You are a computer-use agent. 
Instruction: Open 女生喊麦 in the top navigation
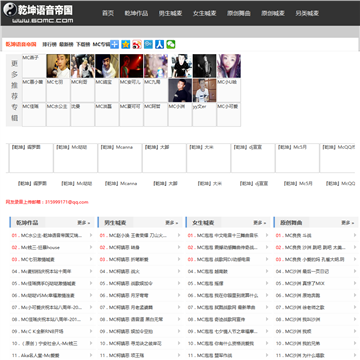205,13
